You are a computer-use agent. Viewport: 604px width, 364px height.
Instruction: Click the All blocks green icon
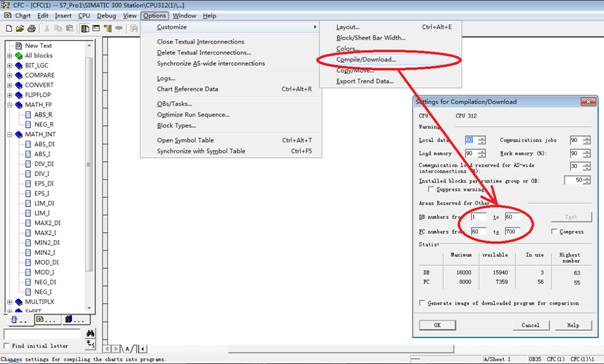click(19, 55)
